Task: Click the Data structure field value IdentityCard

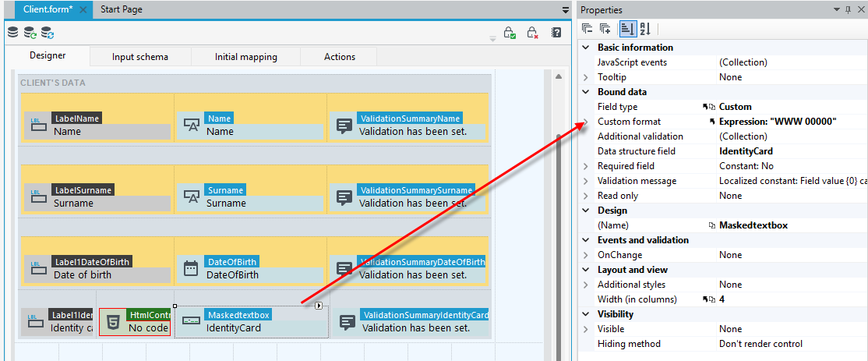Action: point(746,151)
